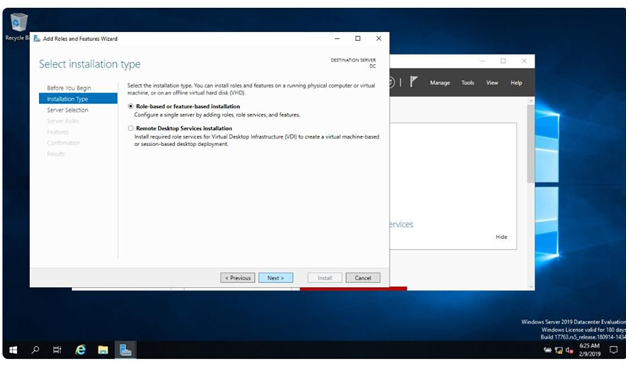Open View menu in Server Manager
Screen dimensions: 628x365
pyautogui.click(x=492, y=83)
